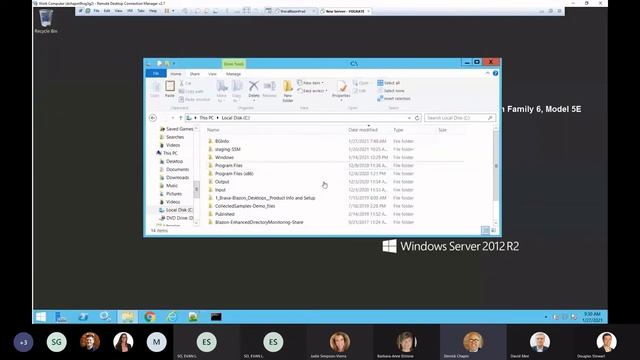This screenshot has width=640, height=360.
Task: Open the Easy access dropdown
Action: pyautogui.click(x=312, y=91)
